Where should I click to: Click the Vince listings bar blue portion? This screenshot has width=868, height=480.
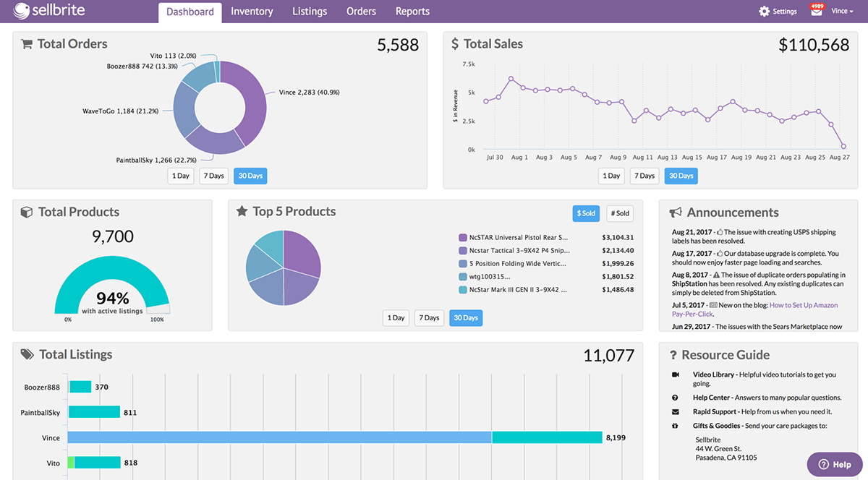279,437
